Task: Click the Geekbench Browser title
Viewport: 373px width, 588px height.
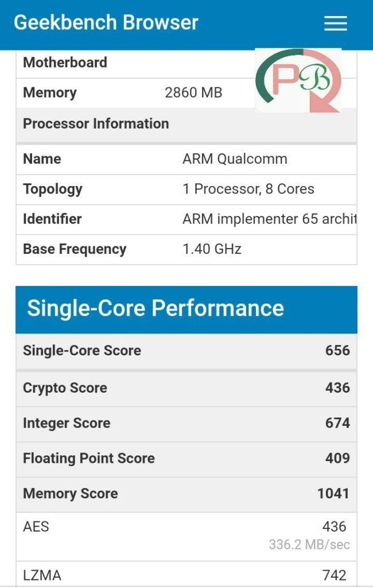Action: [x=106, y=22]
